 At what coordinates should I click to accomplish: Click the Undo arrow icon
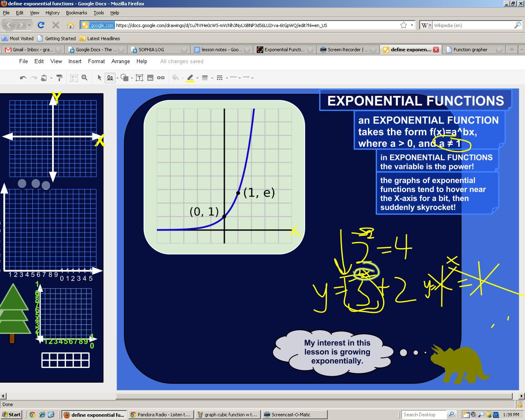[23, 78]
